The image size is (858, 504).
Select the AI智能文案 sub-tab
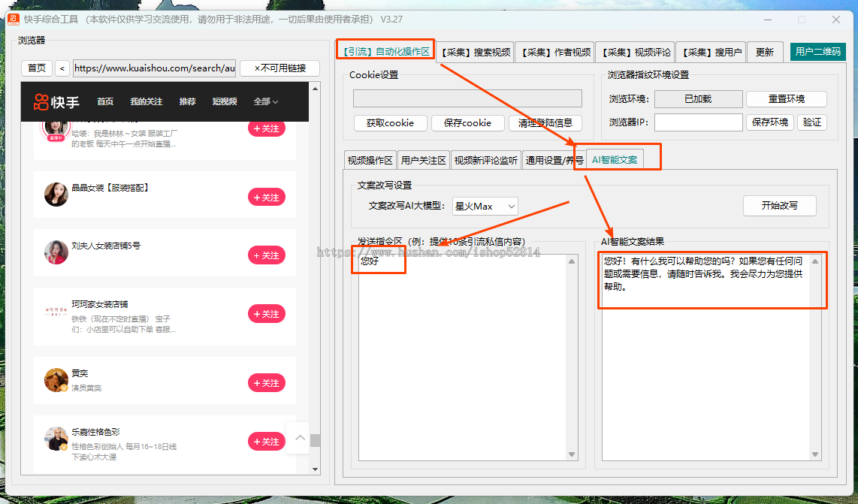pyautogui.click(x=615, y=160)
